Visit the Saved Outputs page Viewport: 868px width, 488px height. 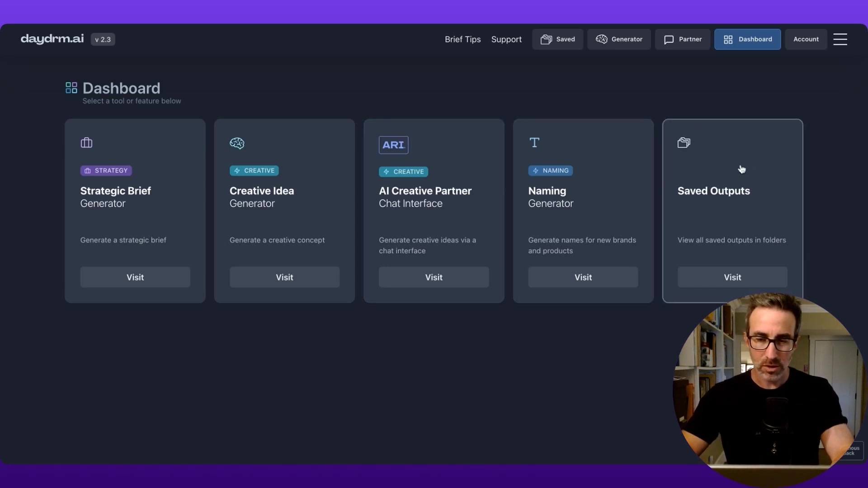click(732, 277)
